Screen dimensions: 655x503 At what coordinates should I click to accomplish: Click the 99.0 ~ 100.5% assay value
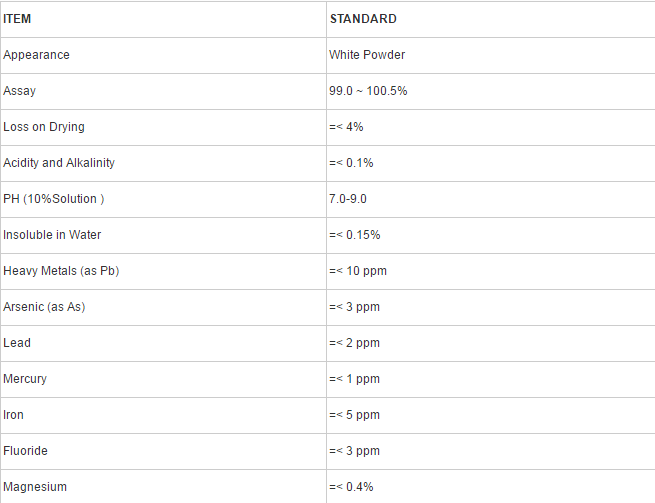point(368,91)
